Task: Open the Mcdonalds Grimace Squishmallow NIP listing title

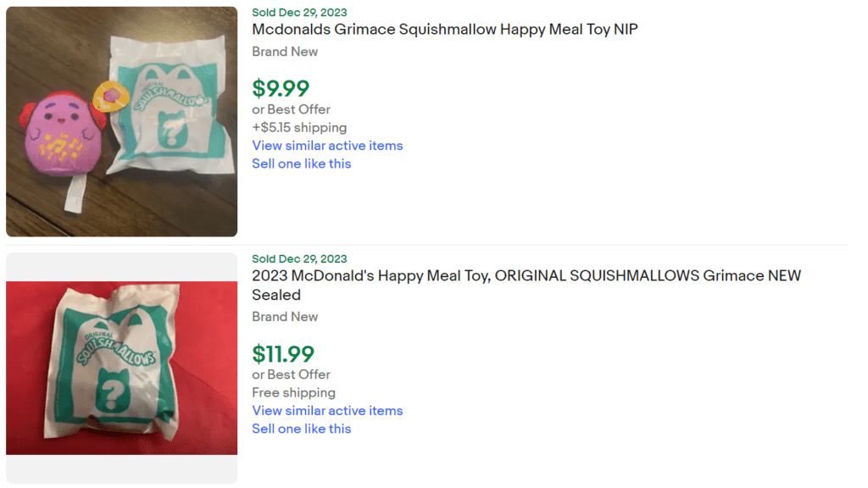Action: coord(444,28)
